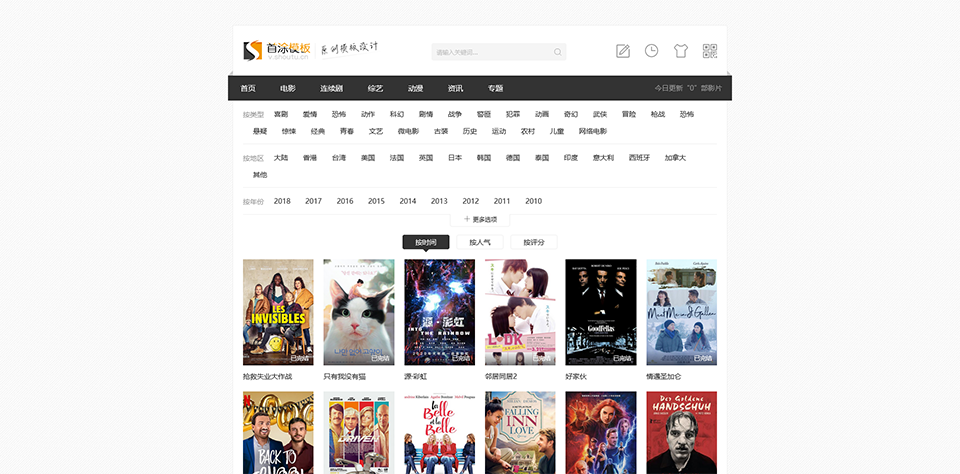Filter by genre 犯罪

[x=513, y=115]
